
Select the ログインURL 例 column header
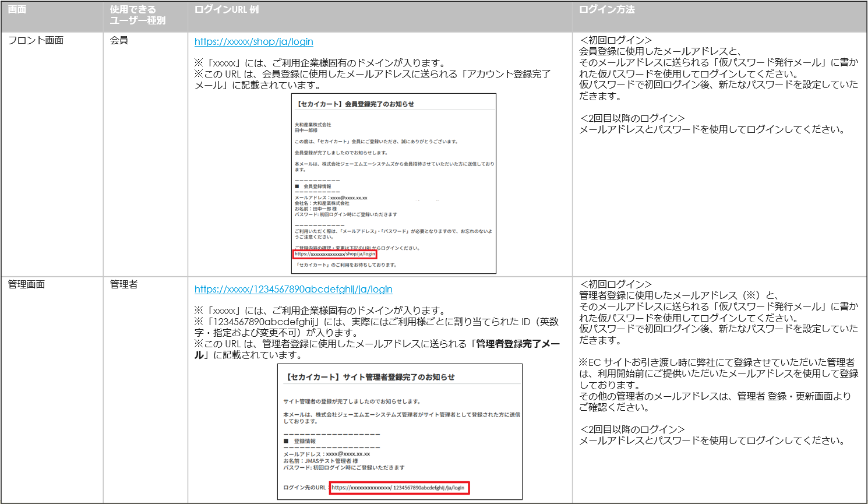pos(227,9)
